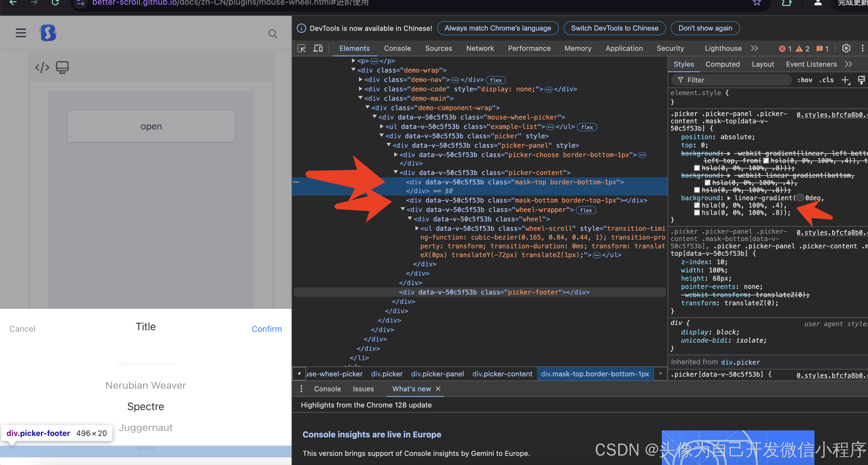Toggle device toolbar icon in DevTools
This screenshot has width=868, height=465.
(x=318, y=48)
